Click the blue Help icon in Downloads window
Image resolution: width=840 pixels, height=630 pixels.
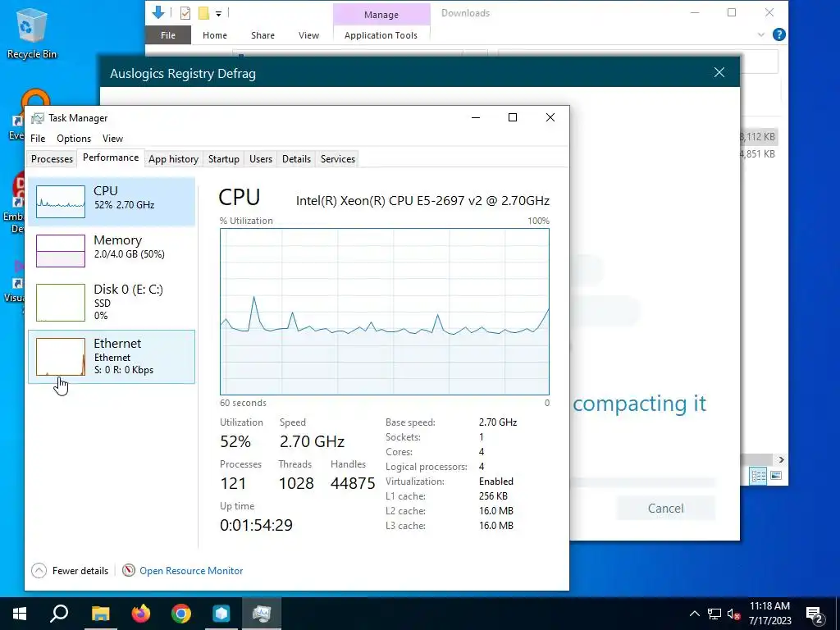point(779,34)
